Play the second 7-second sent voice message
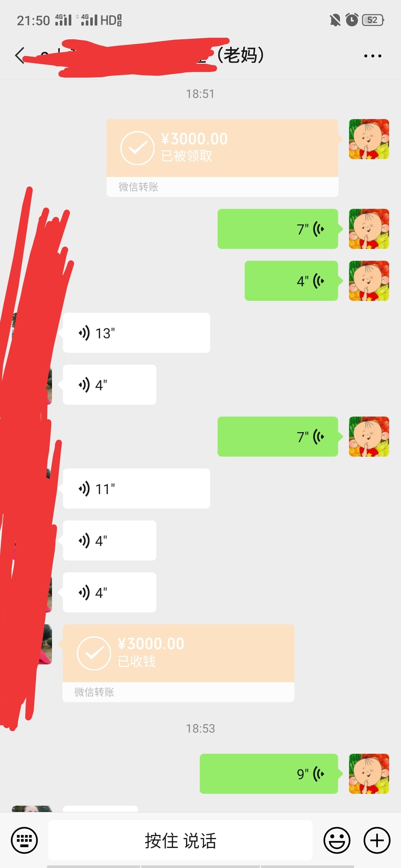Screen dimensions: 401x868 [278, 437]
